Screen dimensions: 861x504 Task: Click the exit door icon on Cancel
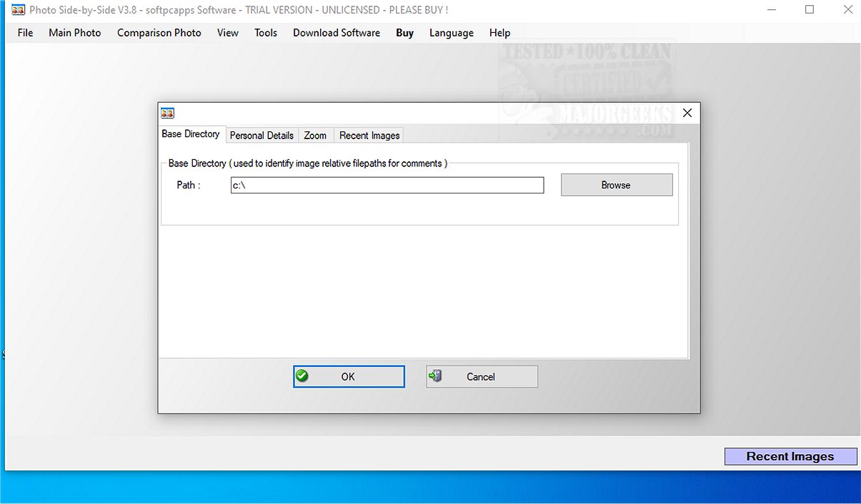coord(435,376)
